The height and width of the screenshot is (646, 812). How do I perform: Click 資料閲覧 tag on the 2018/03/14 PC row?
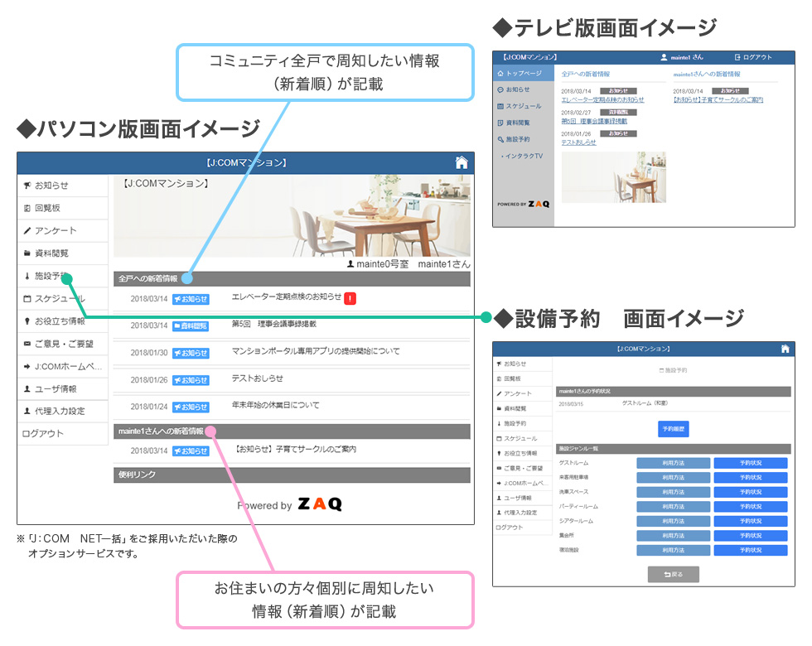[191, 326]
